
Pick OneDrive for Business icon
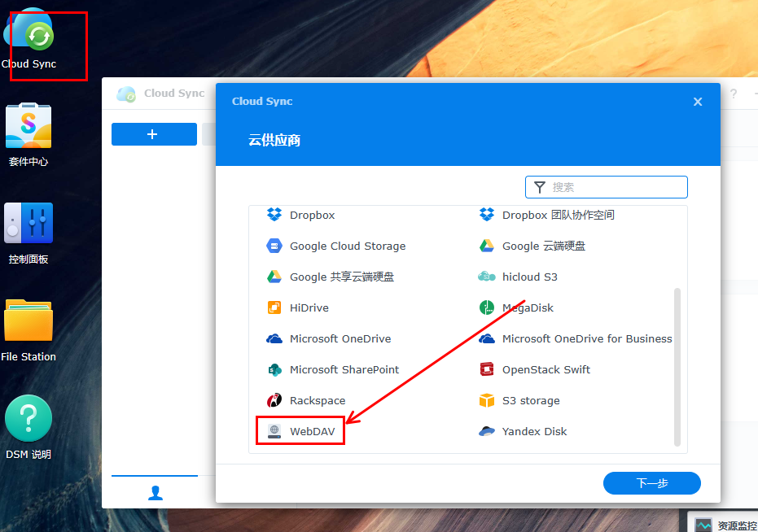pos(487,338)
